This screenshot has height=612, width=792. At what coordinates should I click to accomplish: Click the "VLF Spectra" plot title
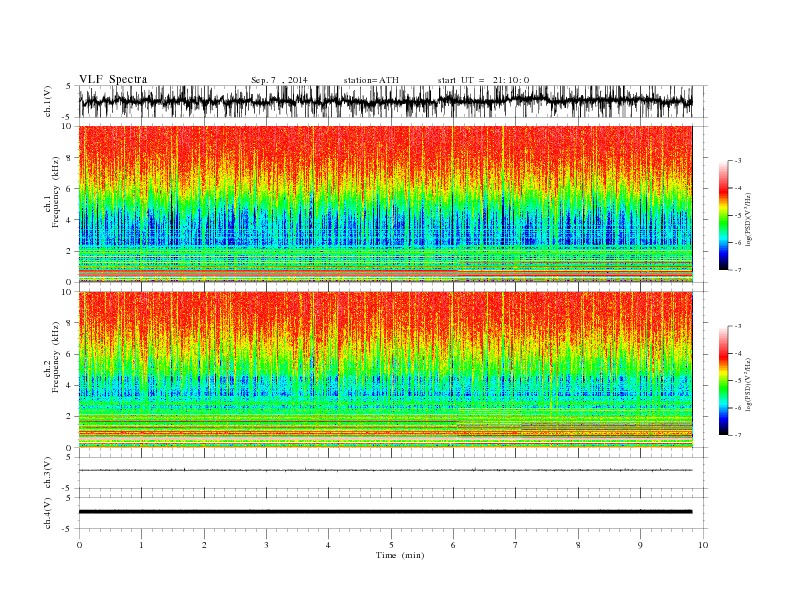(x=113, y=79)
